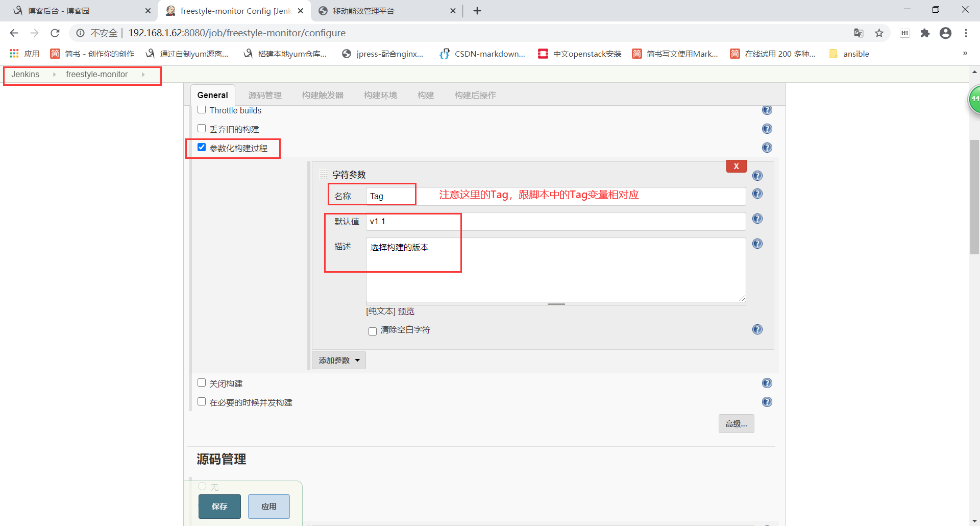
Task: Click the description textarea resize bar
Action: coord(556,304)
